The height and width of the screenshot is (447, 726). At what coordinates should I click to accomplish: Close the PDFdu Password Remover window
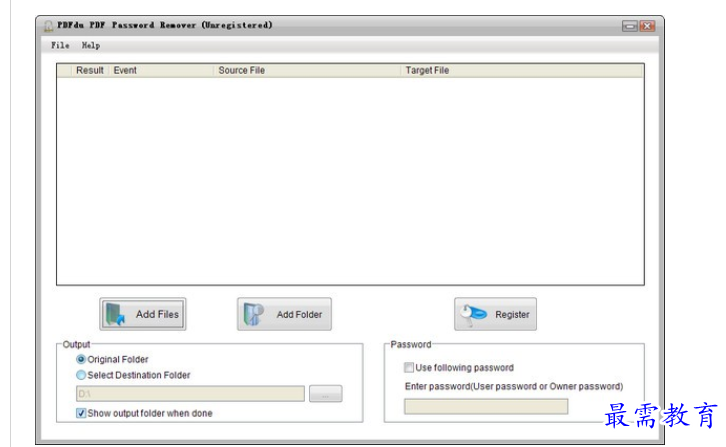(647, 26)
